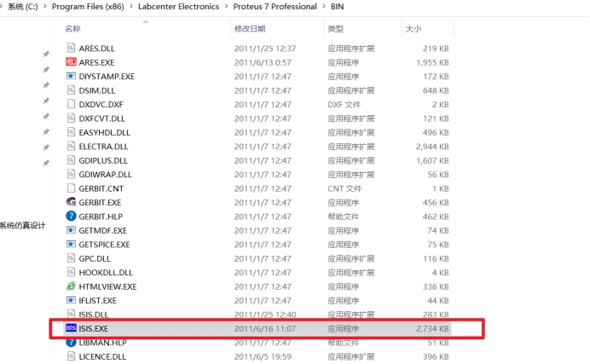Click the BIN breadcrumb segment
This screenshot has width=590, height=364.
tap(337, 6)
